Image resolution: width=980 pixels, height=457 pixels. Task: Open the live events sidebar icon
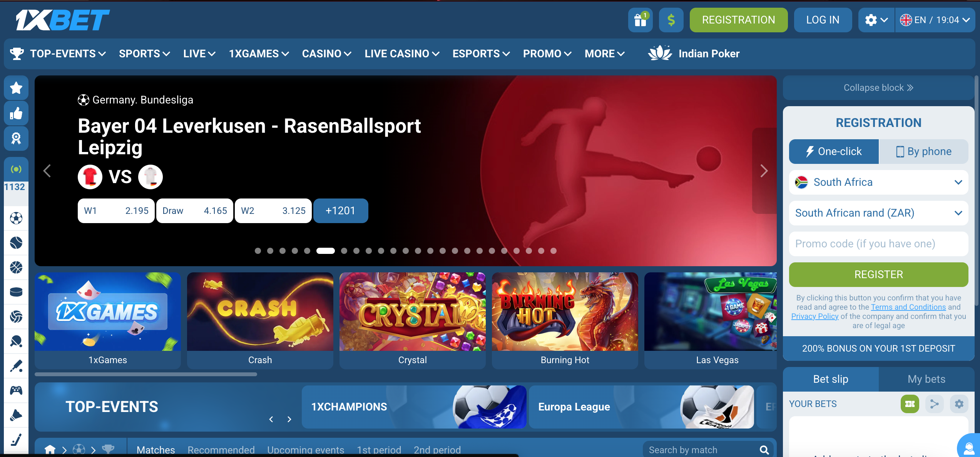coord(16,169)
